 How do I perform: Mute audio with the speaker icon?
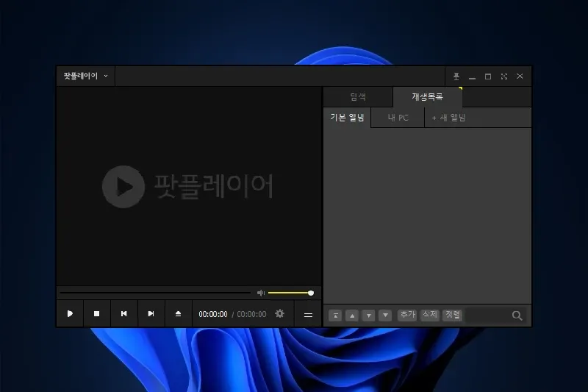pos(261,293)
